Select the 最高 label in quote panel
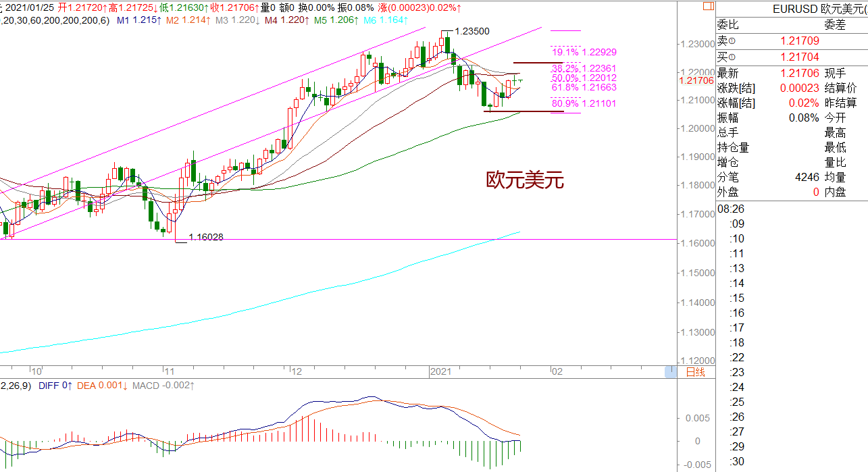Screen dimensions: 868x472 point(836,132)
